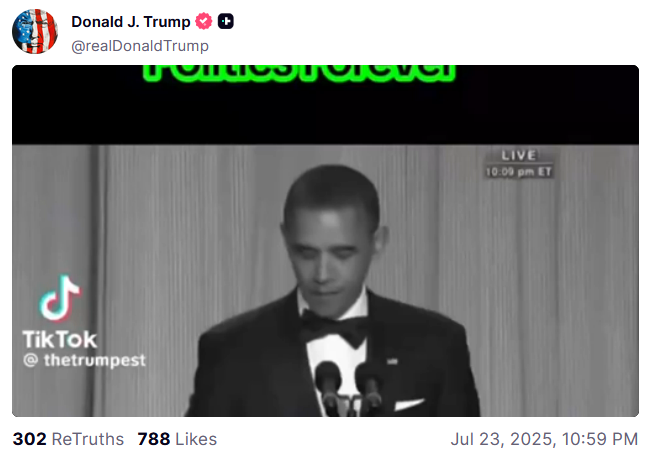Click the black bow tie in the video

click(333, 328)
